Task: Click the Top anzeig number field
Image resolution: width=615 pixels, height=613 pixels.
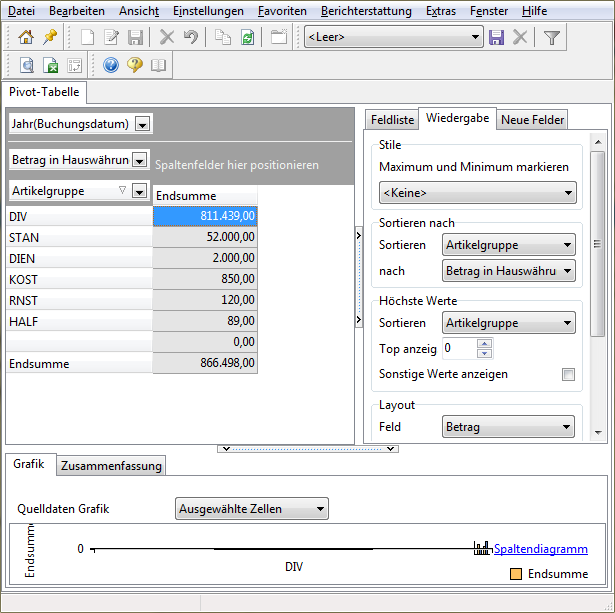Action: point(460,348)
